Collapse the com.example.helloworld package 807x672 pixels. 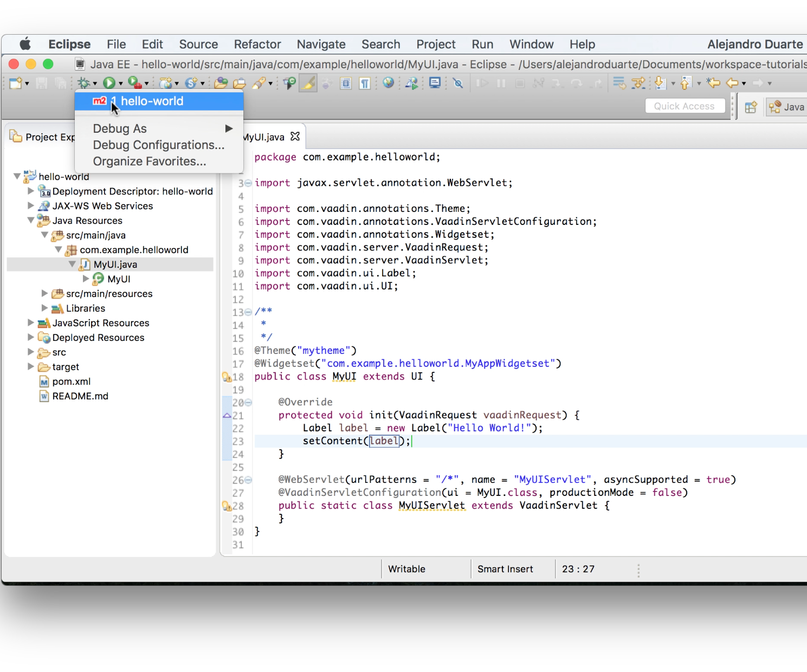[59, 249]
